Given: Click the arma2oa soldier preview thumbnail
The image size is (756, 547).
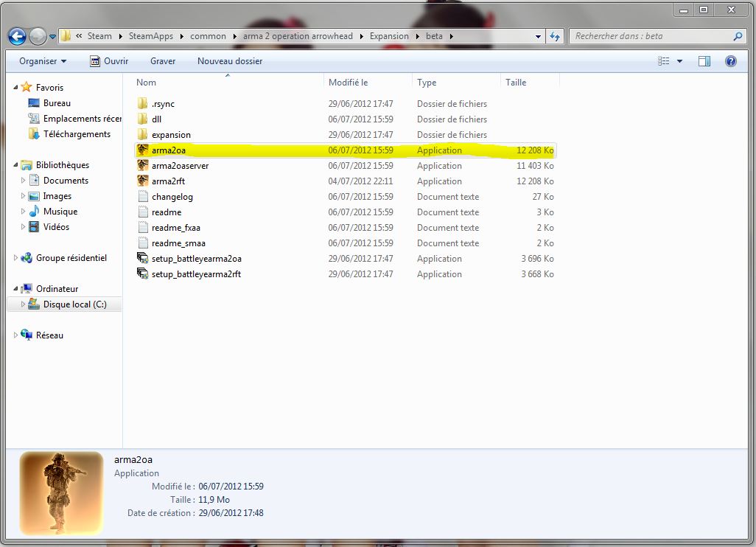Looking at the screenshot, I should pos(61,493).
